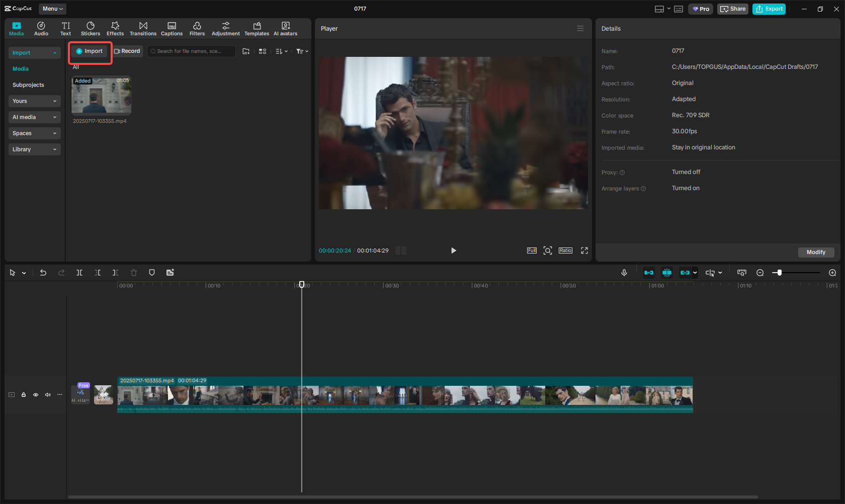Lock the main video track
This screenshot has width=845, height=504.
pos(24,395)
